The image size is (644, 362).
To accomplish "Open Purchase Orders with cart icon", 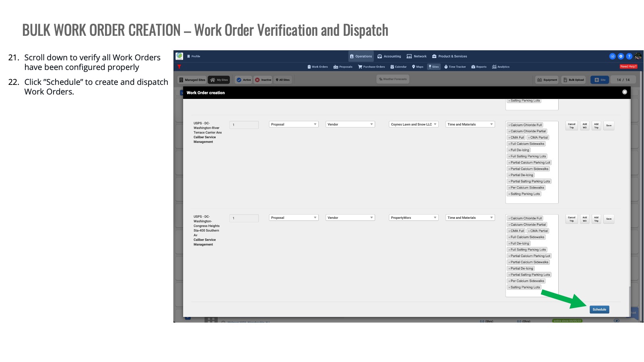I will (371, 67).
